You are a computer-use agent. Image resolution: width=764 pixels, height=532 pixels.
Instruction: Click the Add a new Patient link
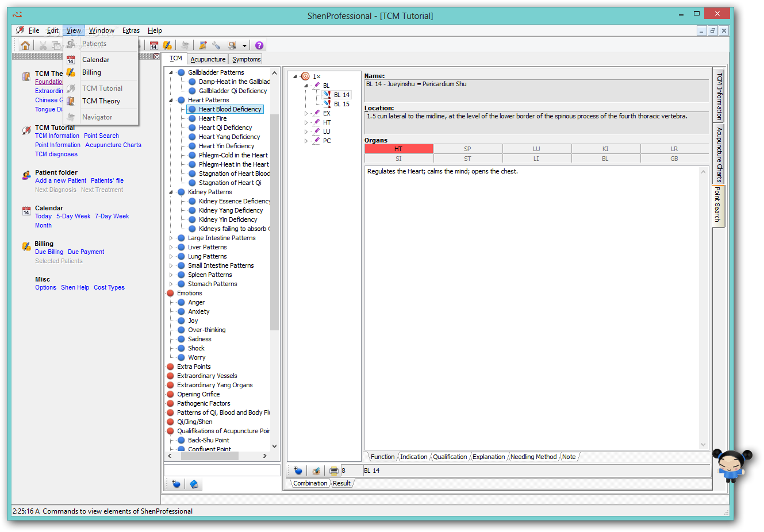click(x=61, y=180)
